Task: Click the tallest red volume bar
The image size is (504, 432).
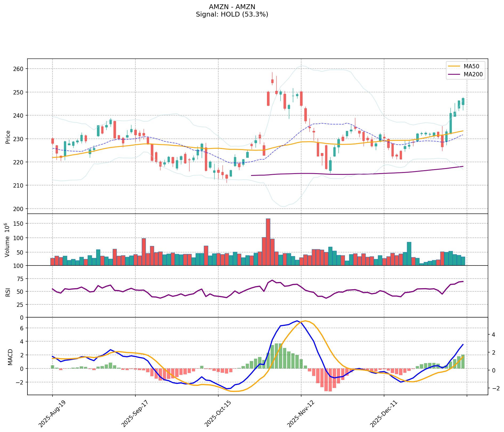Action: (268, 242)
